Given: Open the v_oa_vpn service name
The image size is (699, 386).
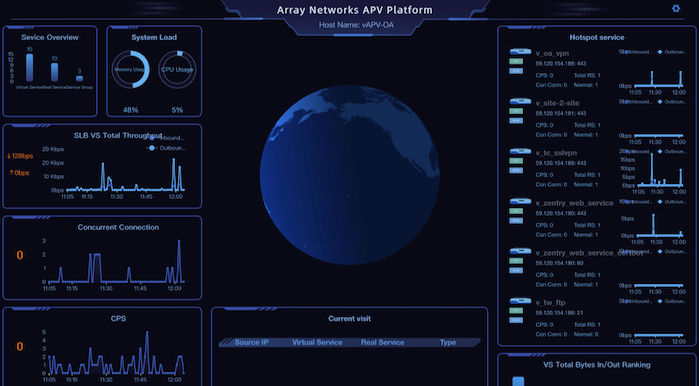Looking at the screenshot, I should pos(552,53).
